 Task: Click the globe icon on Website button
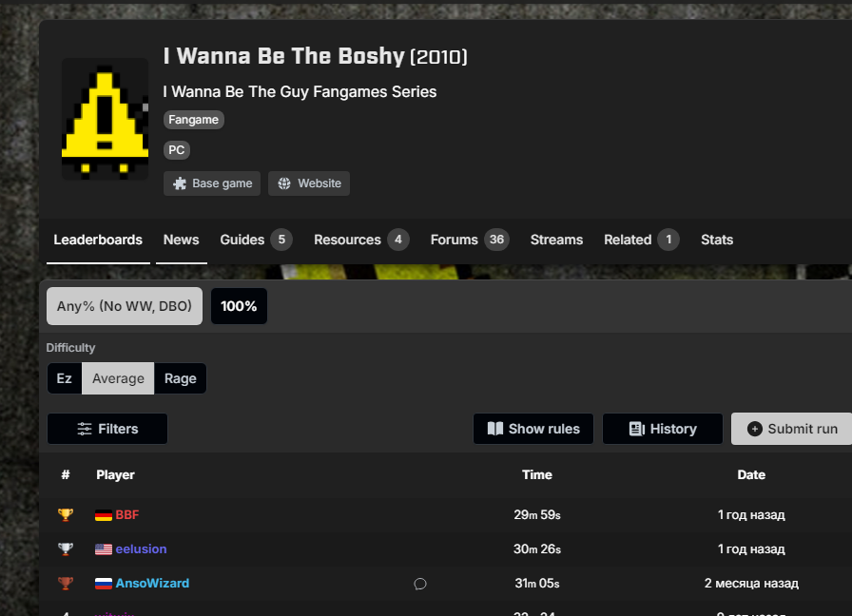click(x=284, y=183)
